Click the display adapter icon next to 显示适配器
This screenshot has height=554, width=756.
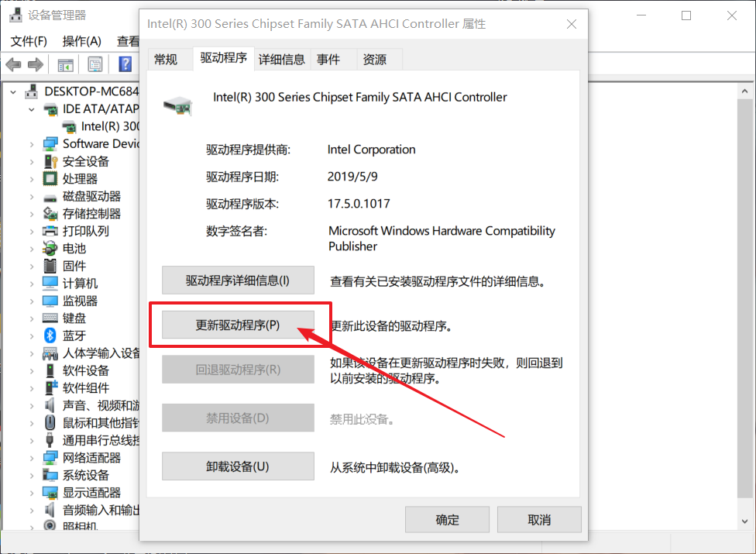(50, 493)
